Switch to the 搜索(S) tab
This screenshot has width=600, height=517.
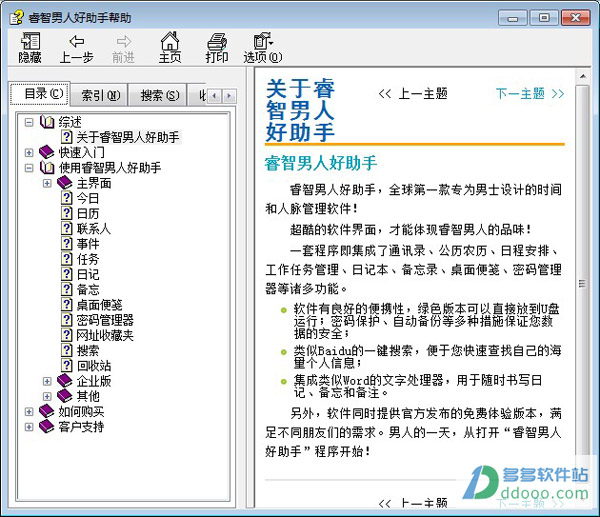tap(159, 95)
